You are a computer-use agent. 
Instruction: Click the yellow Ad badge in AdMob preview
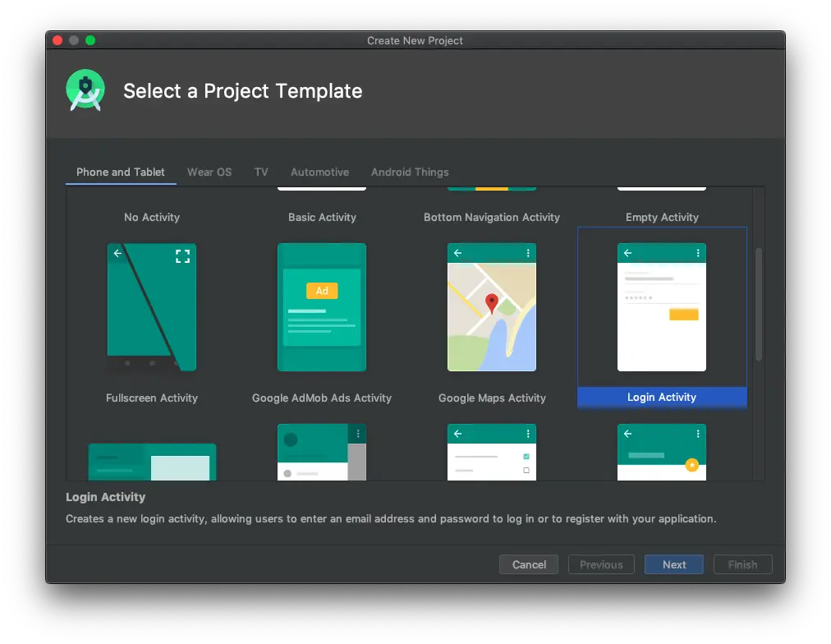click(x=322, y=291)
